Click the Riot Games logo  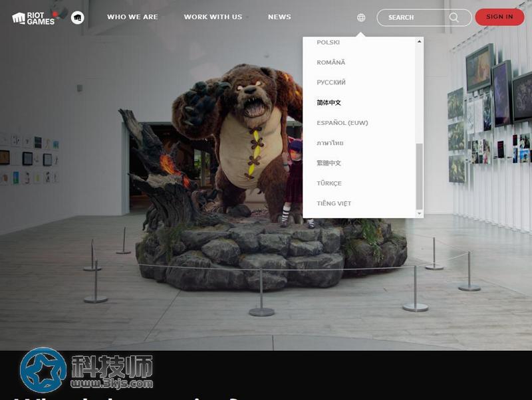point(33,19)
